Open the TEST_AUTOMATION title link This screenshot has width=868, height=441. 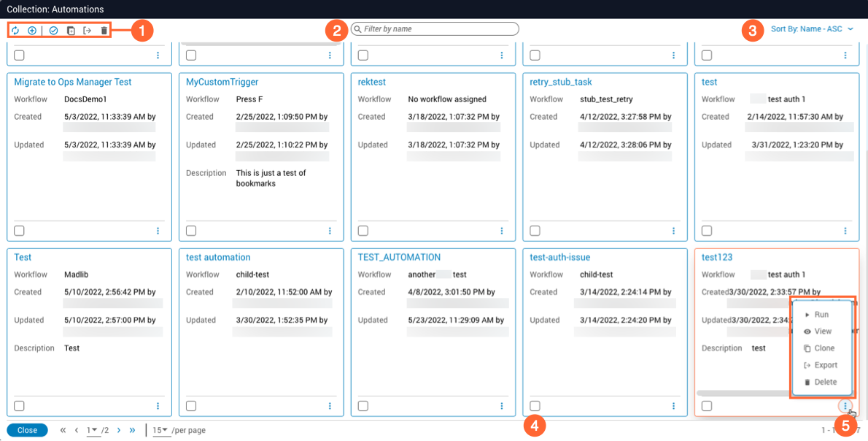click(399, 258)
